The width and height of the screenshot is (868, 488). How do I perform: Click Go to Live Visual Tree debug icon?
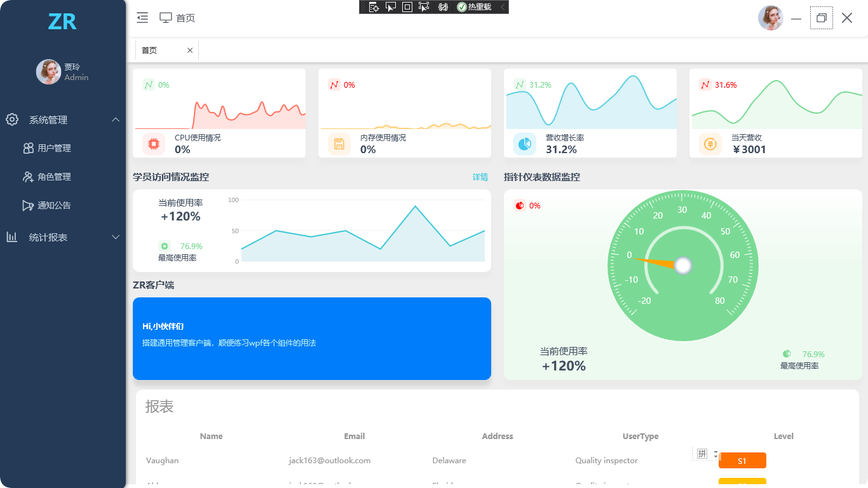[374, 7]
